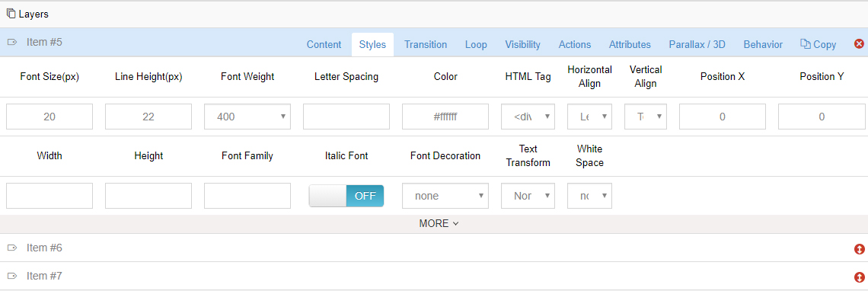The width and height of the screenshot is (868, 291).
Task: Click the Font Size field showing 20
Action: (49, 117)
